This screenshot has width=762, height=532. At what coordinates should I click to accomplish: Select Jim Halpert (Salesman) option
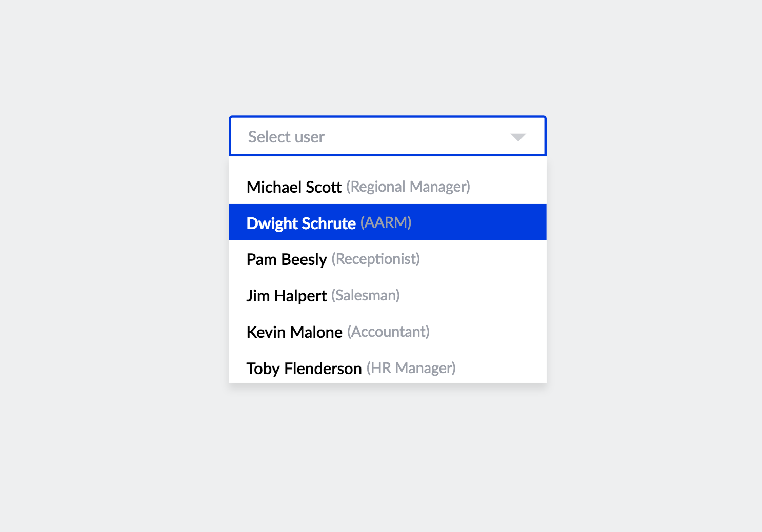coord(388,295)
